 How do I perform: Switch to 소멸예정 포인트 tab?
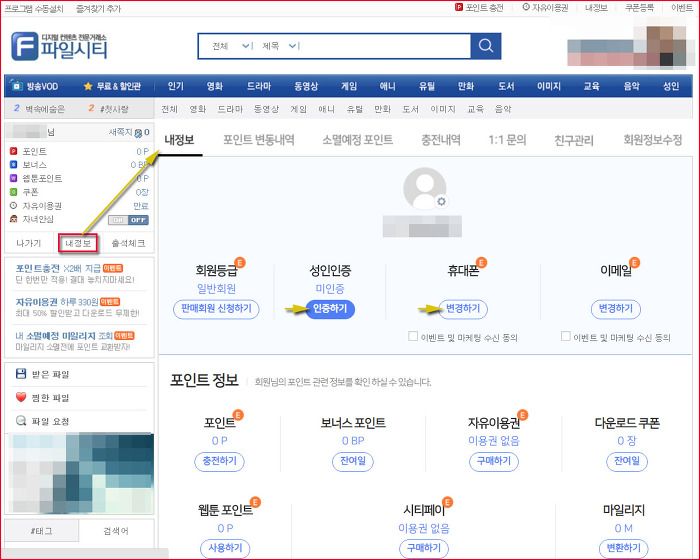tap(358, 140)
